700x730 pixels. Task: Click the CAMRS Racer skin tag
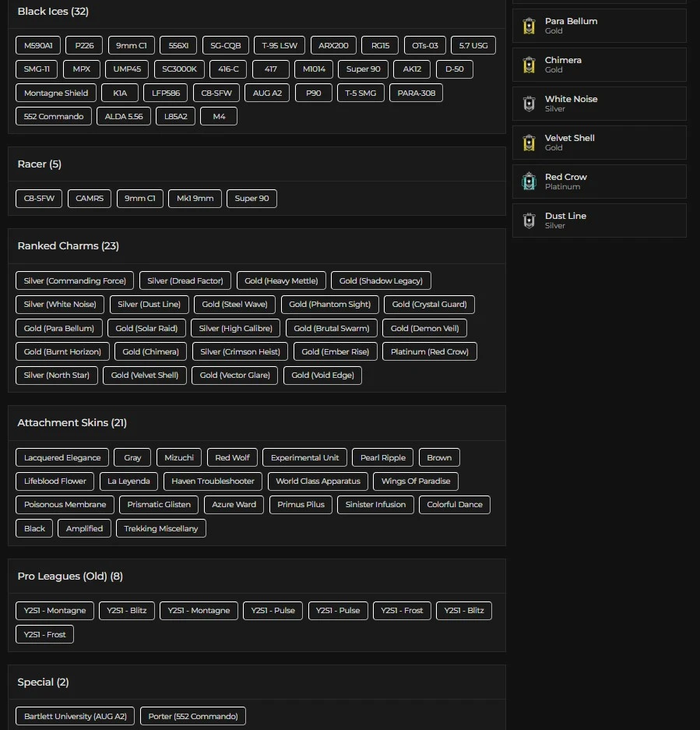coord(90,199)
